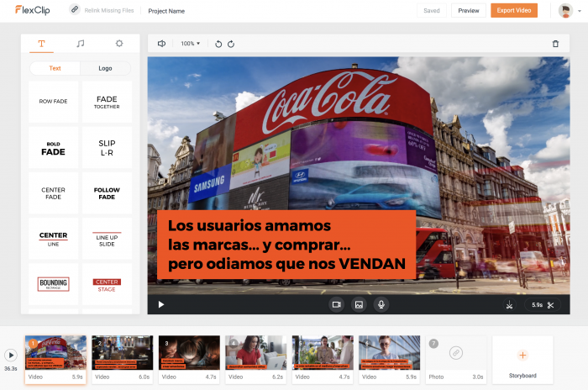The width and height of the screenshot is (588, 390).
Task: Select storyboard clip 4 woman with laptop
Action: (x=255, y=360)
